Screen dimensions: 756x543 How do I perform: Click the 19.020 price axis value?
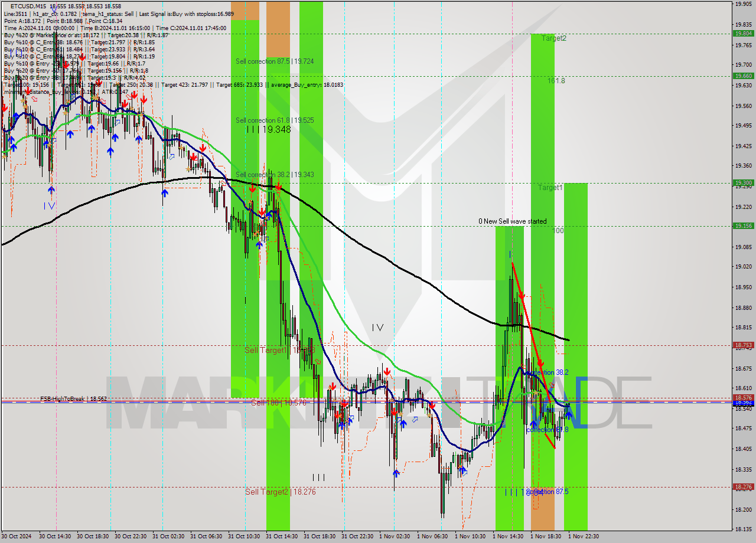click(743, 267)
